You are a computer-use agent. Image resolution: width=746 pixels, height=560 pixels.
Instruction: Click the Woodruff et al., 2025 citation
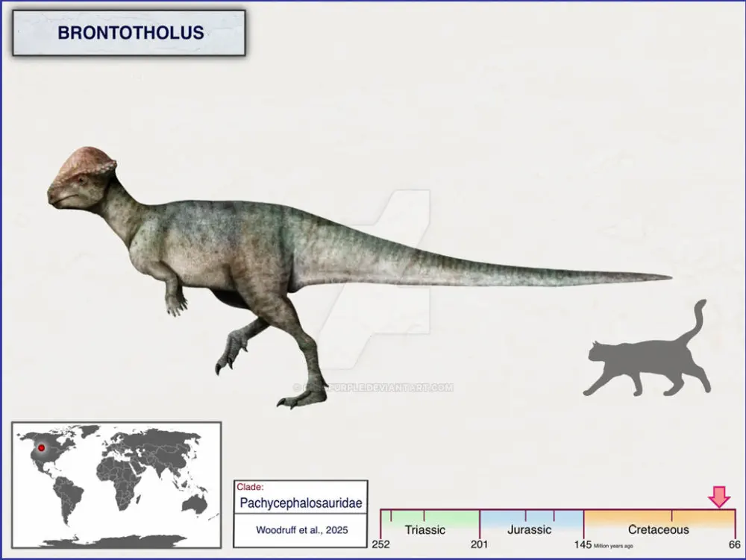point(301,530)
